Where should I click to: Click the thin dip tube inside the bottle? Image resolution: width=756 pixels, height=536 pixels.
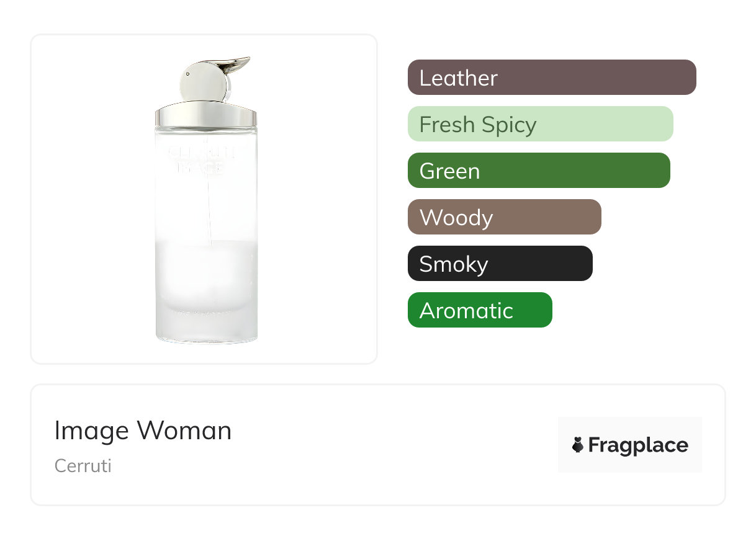(210, 211)
